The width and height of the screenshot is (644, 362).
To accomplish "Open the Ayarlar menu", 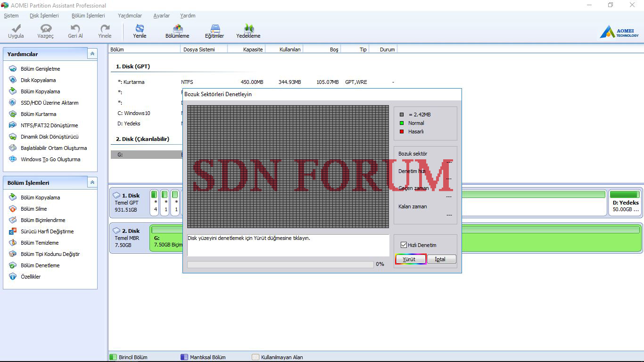I will pyautogui.click(x=161, y=16).
